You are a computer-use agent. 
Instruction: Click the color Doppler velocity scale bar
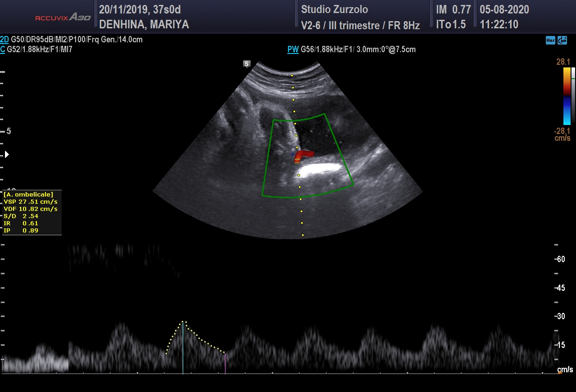coord(567,96)
